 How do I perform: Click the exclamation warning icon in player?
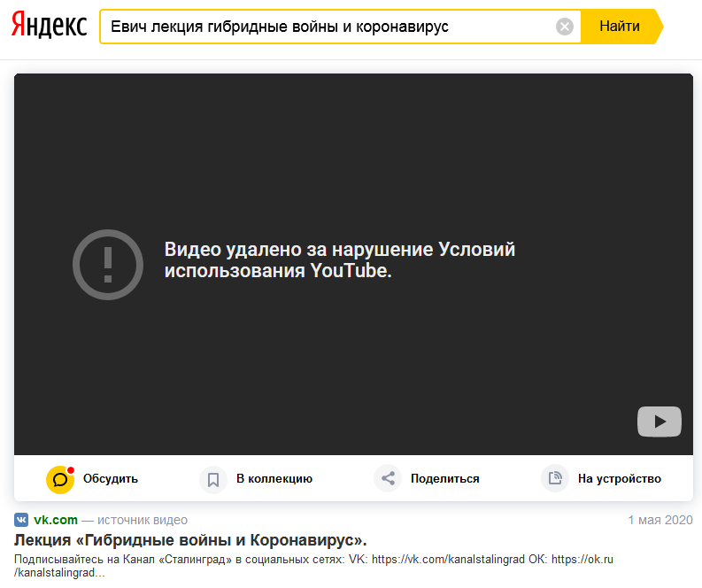[x=108, y=265]
